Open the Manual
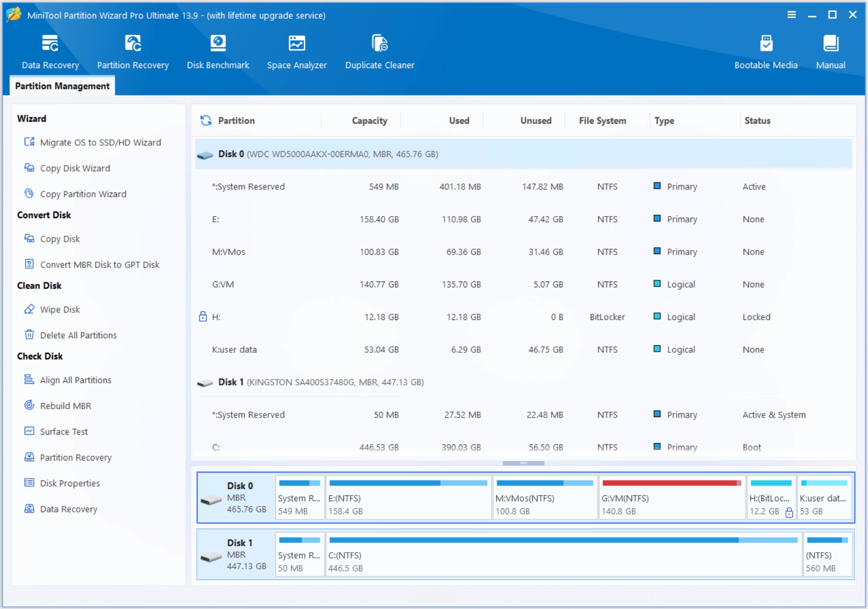Screen dimensions: 868x609 [830, 51]
